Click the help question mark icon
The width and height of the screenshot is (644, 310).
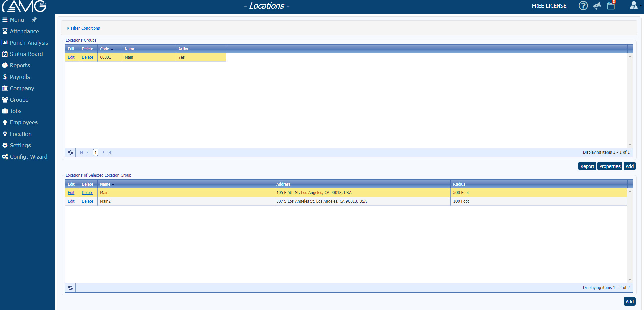click(583, 6)
